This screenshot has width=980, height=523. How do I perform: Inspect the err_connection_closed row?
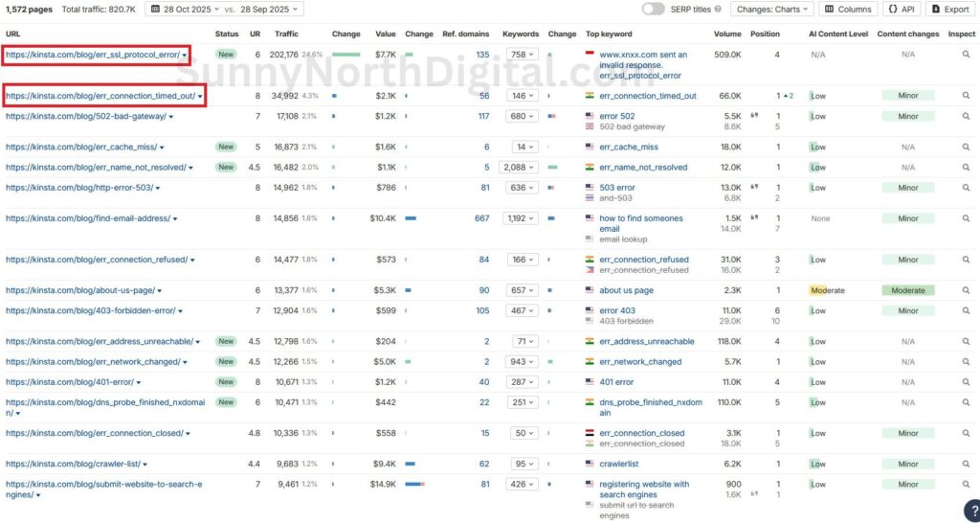966,434
